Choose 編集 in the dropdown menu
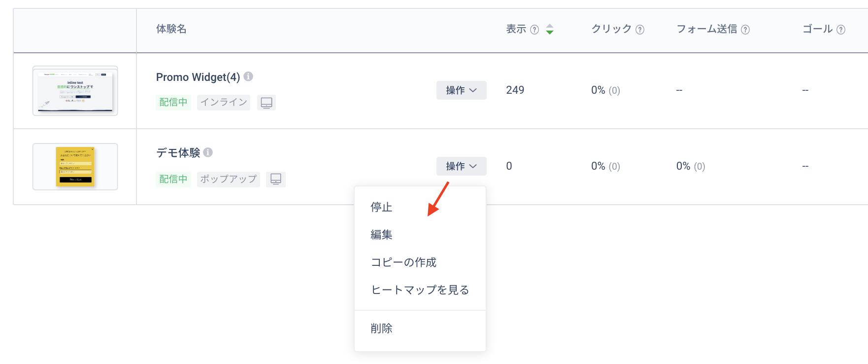The image size is (868, 364). (x=382, y=235)
